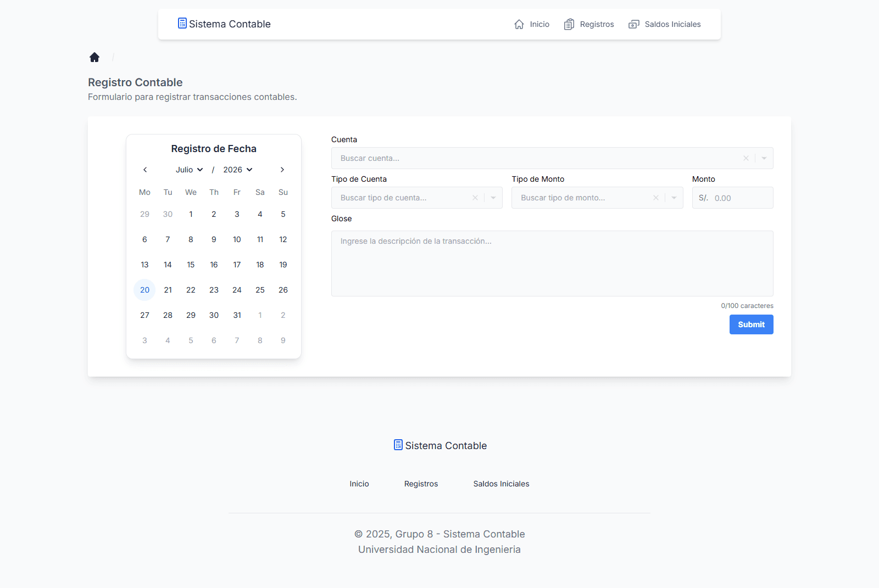This screenshot has width=879, height=588.
Task: Go to next month in calendar
Action: (x=282, y=170)
